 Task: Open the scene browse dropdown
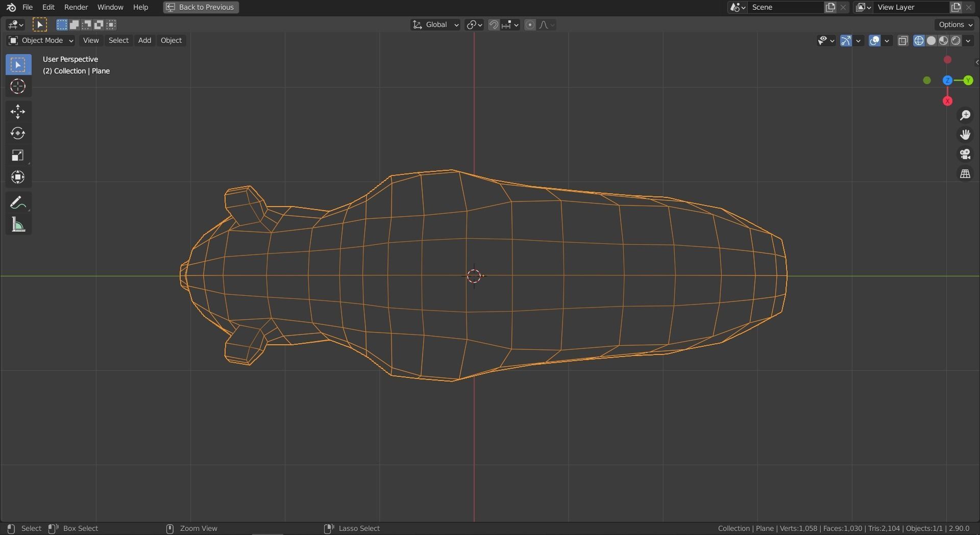coord(738,7)
